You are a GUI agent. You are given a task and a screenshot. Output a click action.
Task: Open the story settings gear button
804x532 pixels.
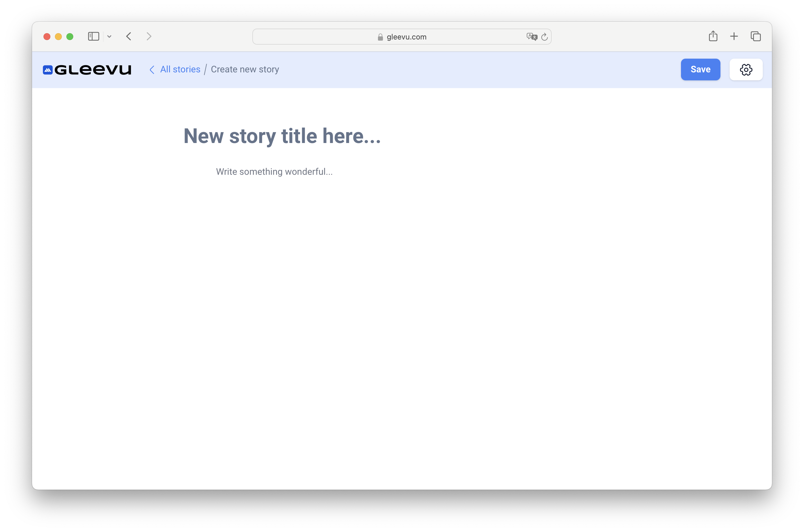[746, 70]
